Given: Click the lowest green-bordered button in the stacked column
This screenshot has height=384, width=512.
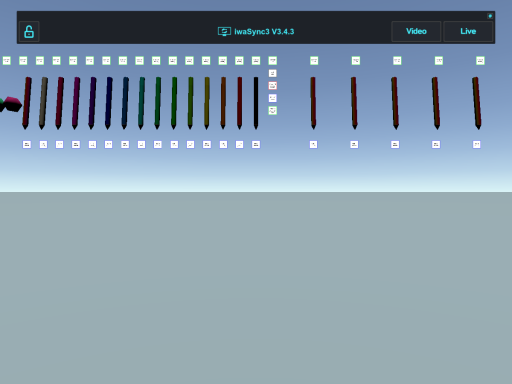Looking at the screenshot, I should click(272, 110).
